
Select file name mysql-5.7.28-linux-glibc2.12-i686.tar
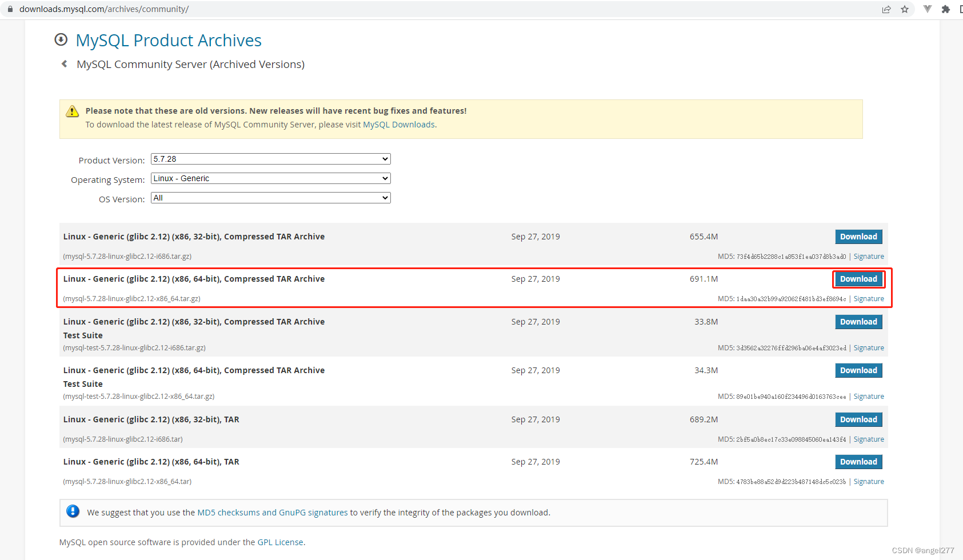point(123,439)
